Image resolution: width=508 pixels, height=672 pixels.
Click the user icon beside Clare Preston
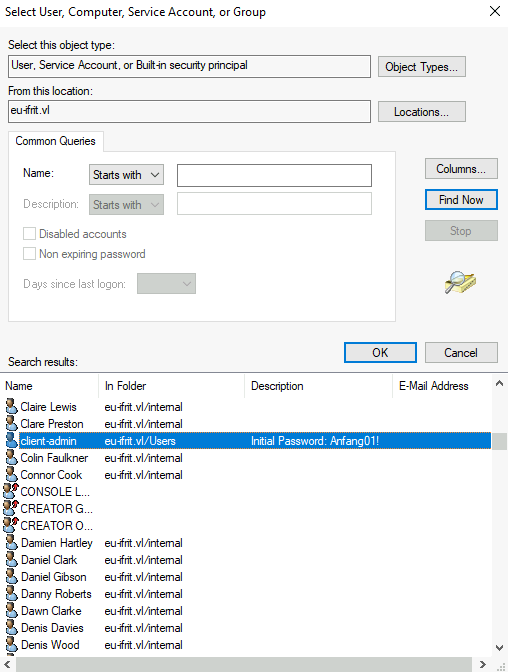click(12, 423)
